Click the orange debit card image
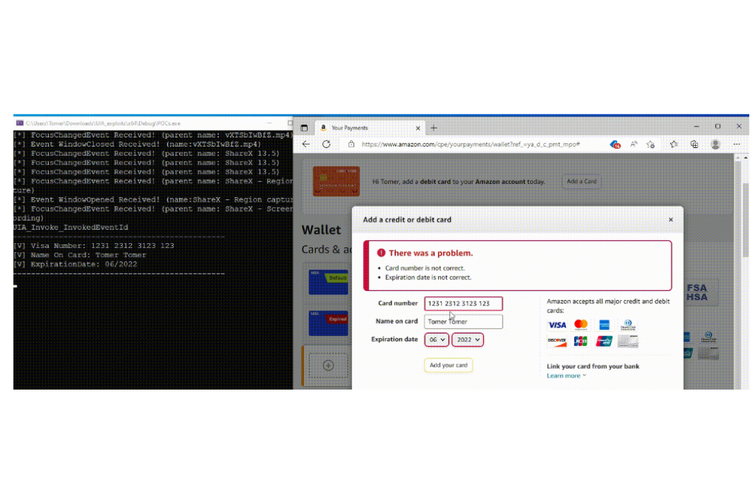The image size is (750, 500). click(336, 181)
